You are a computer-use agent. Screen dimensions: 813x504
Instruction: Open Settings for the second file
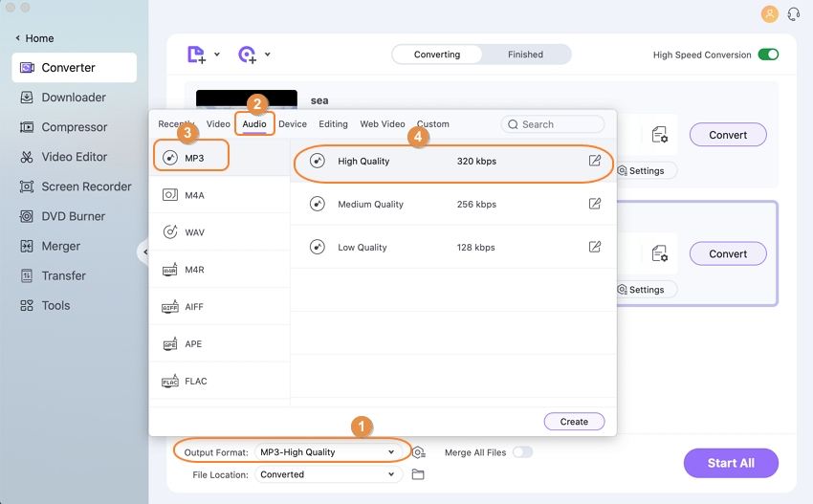pos(646,290)
